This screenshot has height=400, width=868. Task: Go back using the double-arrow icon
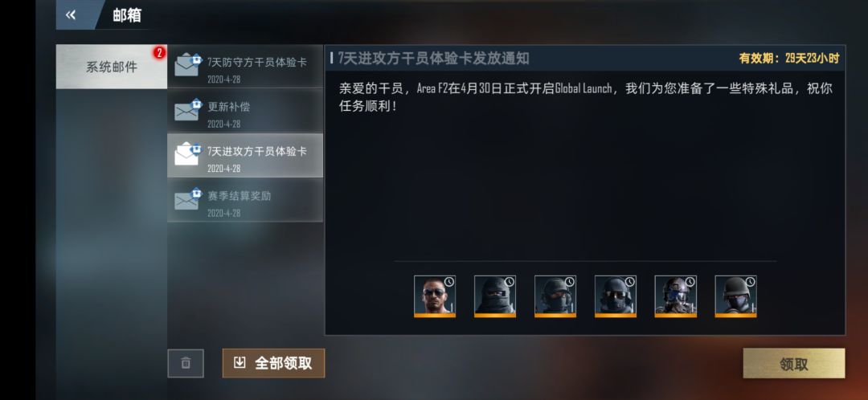pos(71,15)
